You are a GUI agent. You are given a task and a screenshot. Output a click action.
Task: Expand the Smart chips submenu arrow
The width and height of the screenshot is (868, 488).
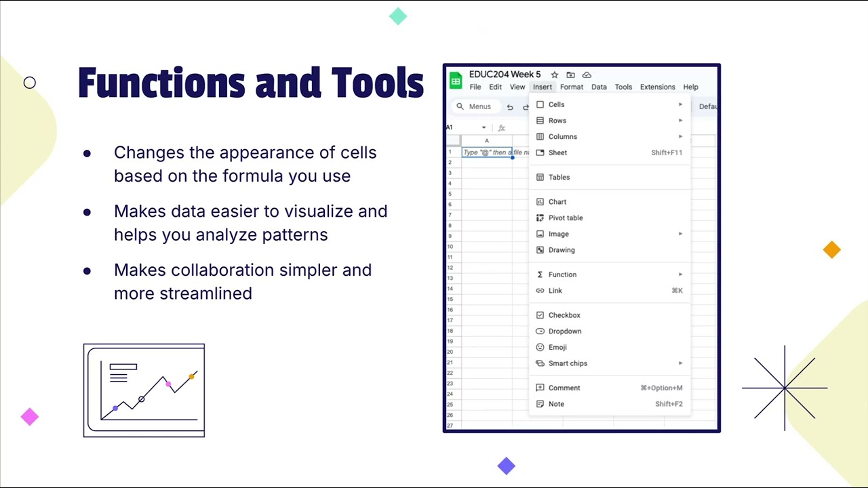tap(680, 363)
